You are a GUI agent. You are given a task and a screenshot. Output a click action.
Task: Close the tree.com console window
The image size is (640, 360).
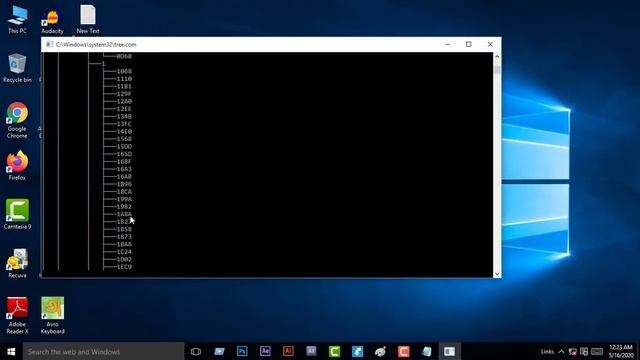click(490, 44)
